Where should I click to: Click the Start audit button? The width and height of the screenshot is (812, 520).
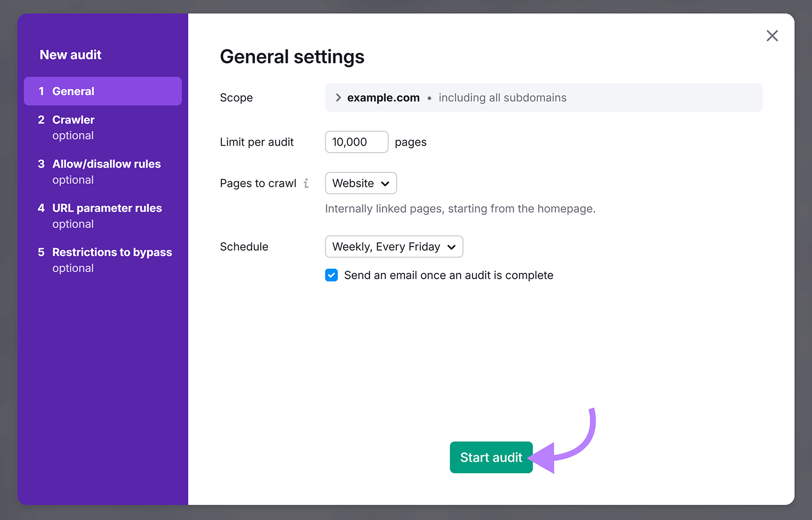click(x=491, y=457)
